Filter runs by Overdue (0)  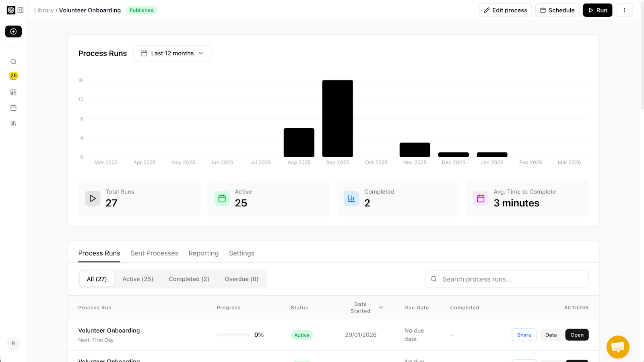click(241, 279)
